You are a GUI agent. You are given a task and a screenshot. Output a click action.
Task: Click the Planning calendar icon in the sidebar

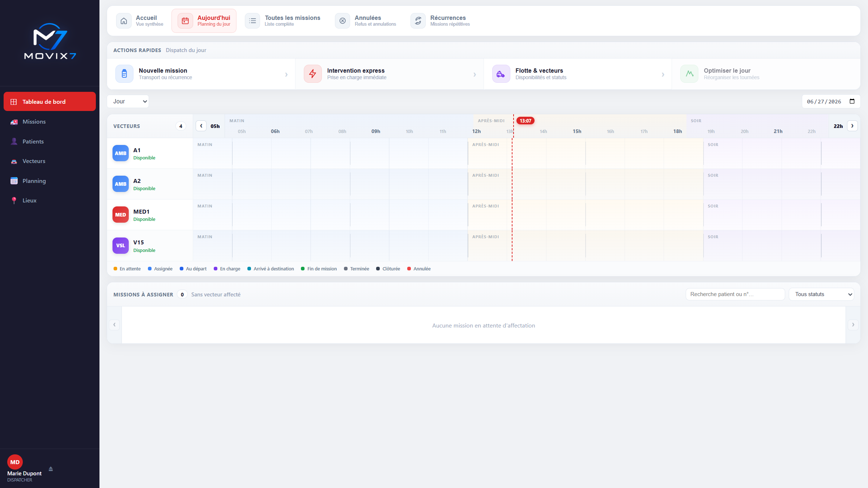pos(14,181)
